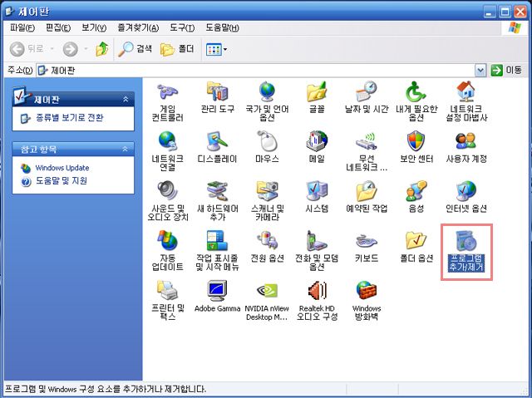Open 프린터 및 팩스

[x=168, y=300]
